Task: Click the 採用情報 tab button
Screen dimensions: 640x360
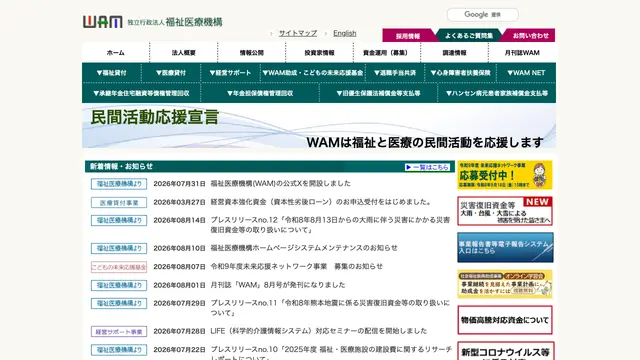Action: pyautogui.click(x=408, y=36)
